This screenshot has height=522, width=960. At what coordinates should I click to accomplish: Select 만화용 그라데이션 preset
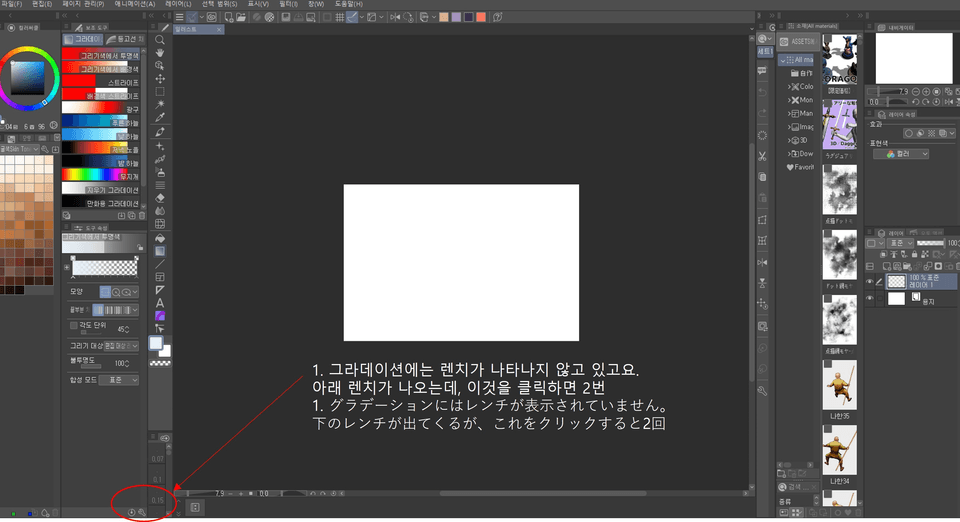coord(101,203)
